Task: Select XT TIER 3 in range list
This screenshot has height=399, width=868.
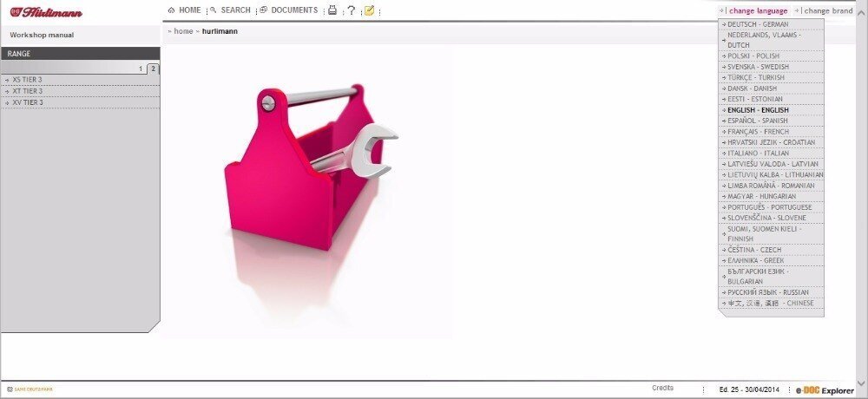Action: tap(28, 91)
